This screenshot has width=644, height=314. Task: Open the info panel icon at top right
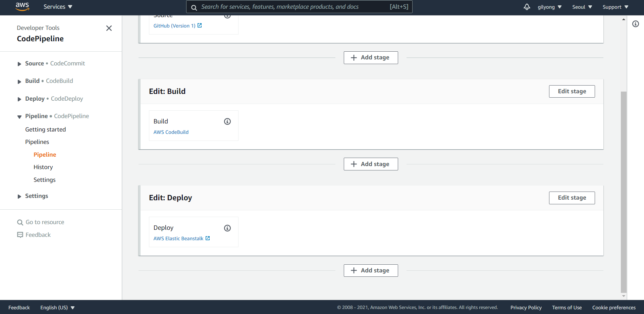tap(636, 24)
